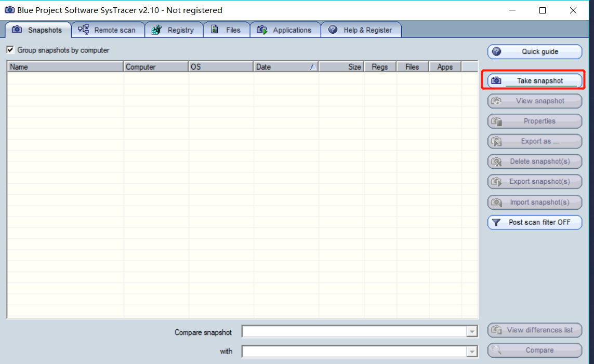Click the icon in Delete snapshot(s) button
The height and width of the screenshot is (364, 594).
pos(497,162)
